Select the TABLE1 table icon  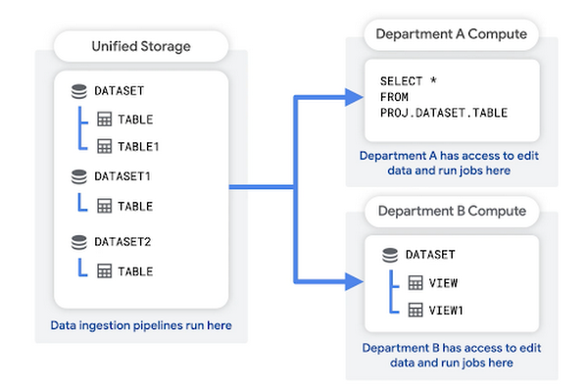point(104,146)
